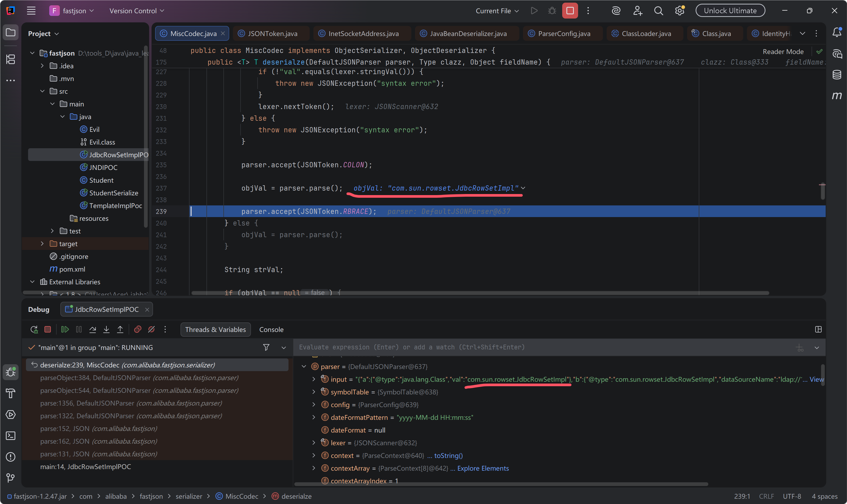Click the toString() link on context
Screen dimensions: 847x504
coord(448,456)
